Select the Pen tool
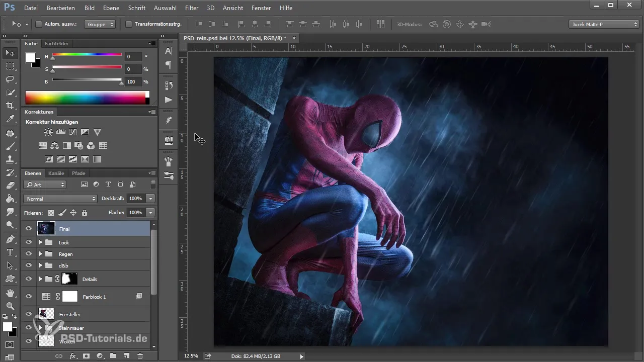 [10, 239]
